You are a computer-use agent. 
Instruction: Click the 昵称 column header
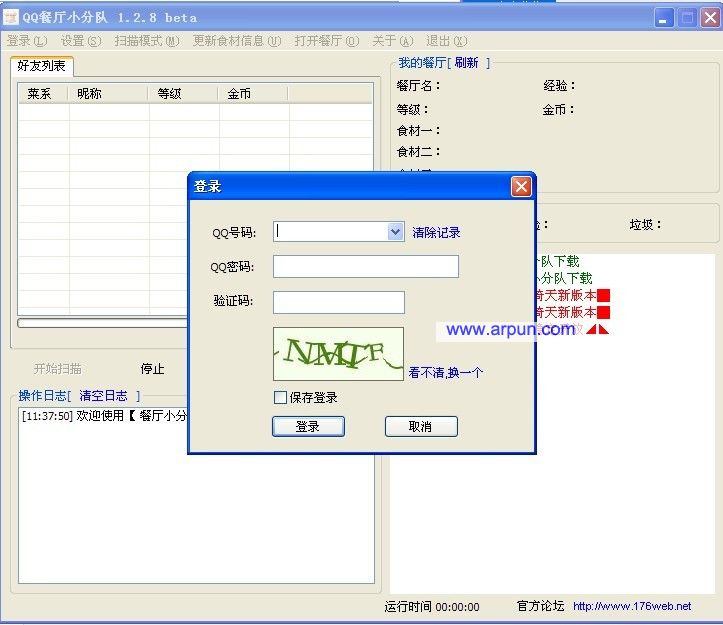[x=108, y=94]
